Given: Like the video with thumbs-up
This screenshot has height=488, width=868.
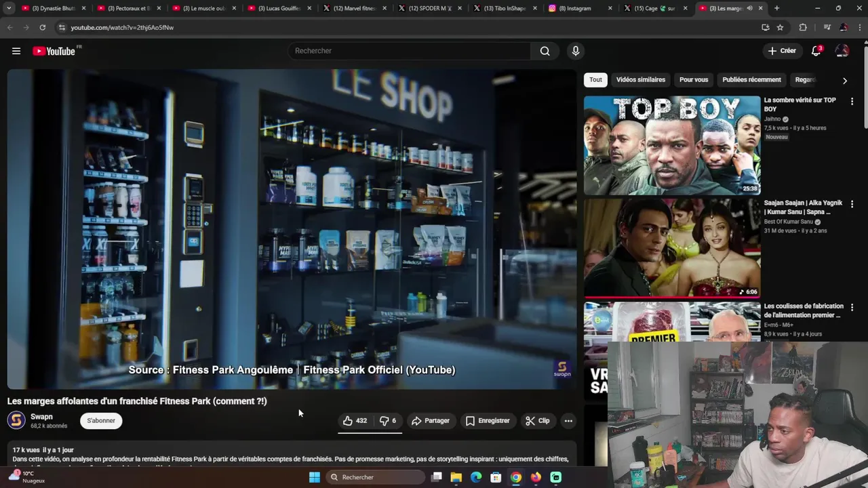Looking at the screenshot, I should click(x=355, y=421).
